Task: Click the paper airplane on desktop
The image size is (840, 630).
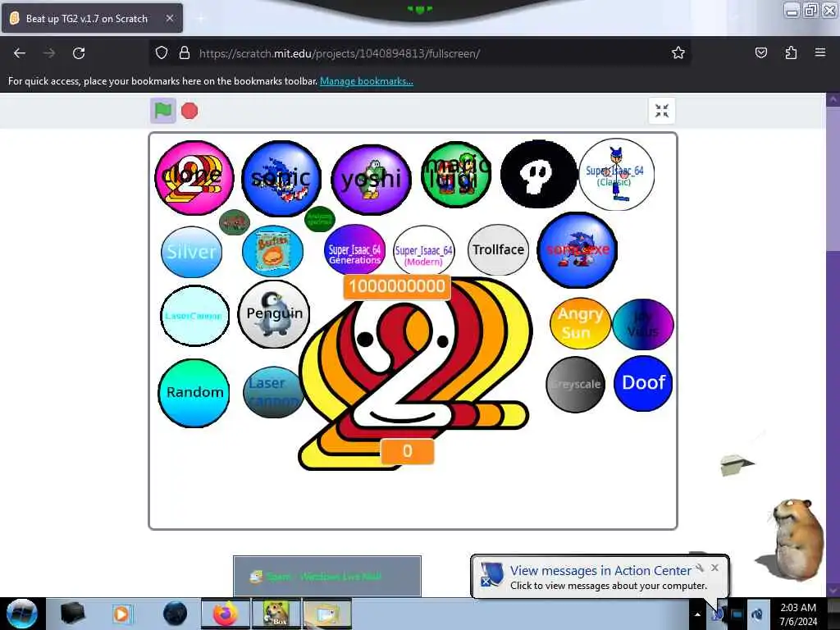Action: point(737,464)
